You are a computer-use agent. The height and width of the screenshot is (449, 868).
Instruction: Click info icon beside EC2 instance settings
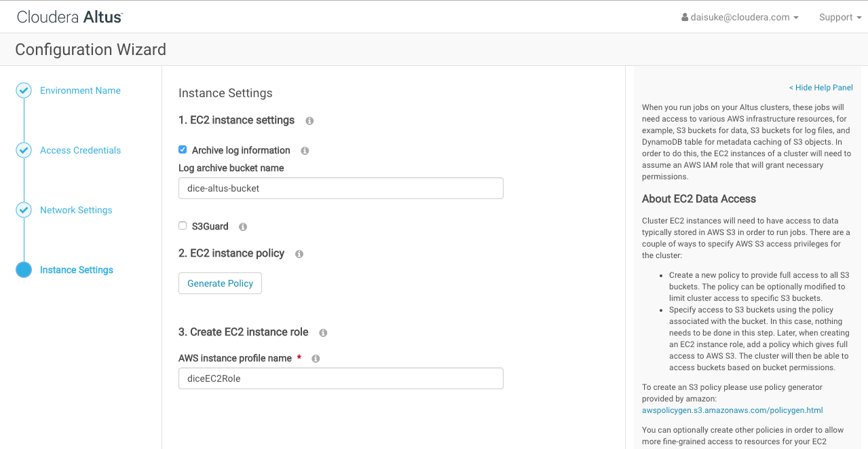click(309, 121)
